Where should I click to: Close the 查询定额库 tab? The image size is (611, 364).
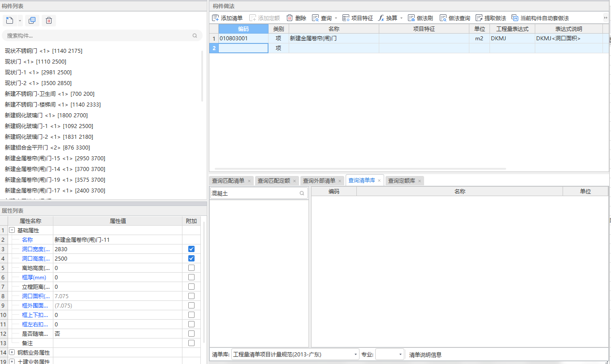(x=420, y=181)
